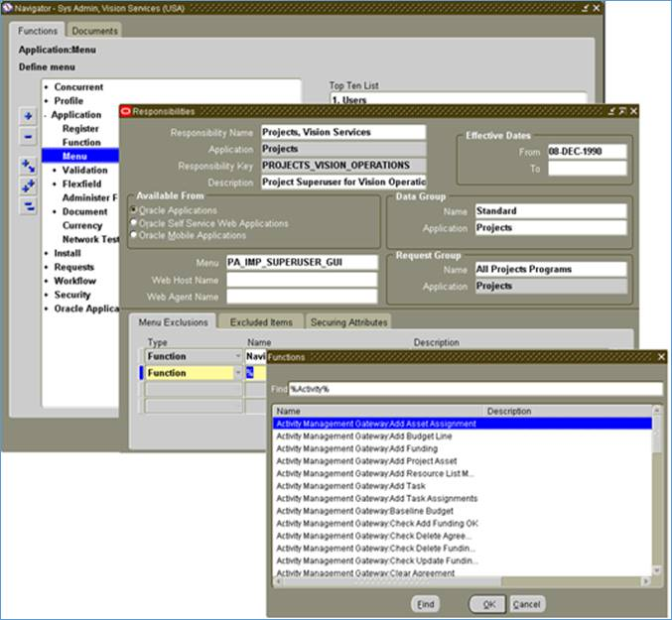672x620 pixels.
Task: Click the Find field containing %Activity%
Action: pos(475,389)
